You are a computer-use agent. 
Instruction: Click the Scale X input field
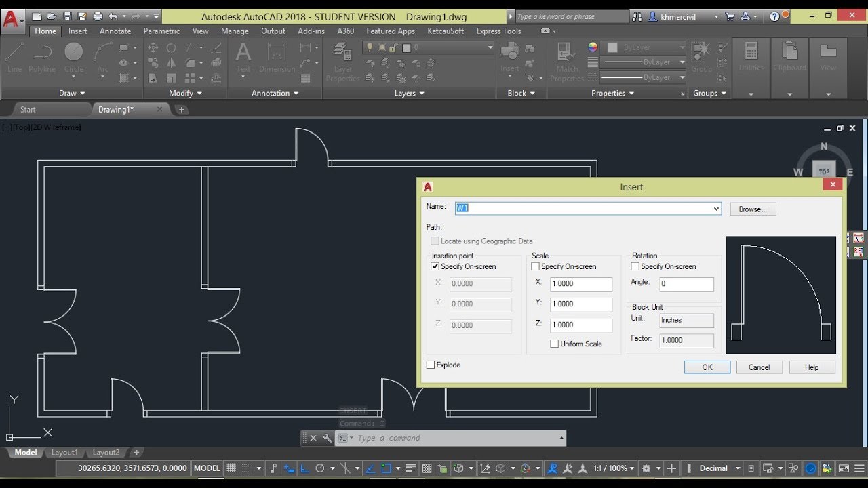(x=581, y=284)
